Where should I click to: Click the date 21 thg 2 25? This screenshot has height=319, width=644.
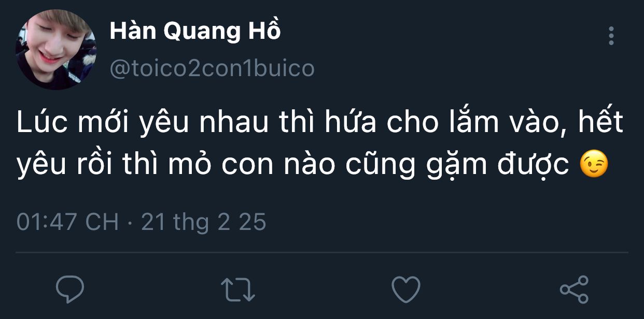click(x=203, y=222)
